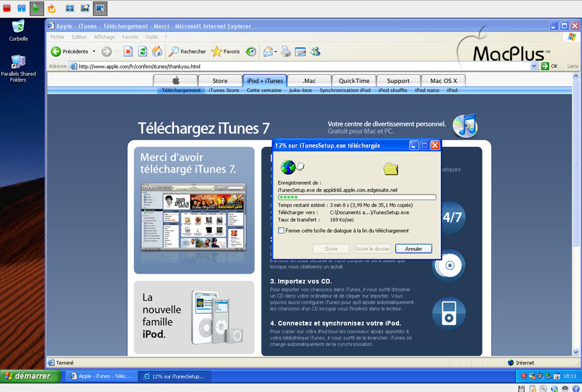The height and width of the screenshot is (392, 582).
Task: Open Messenger icon in IE toolbar
Action: pyautogui.click(x=316, y=52)
